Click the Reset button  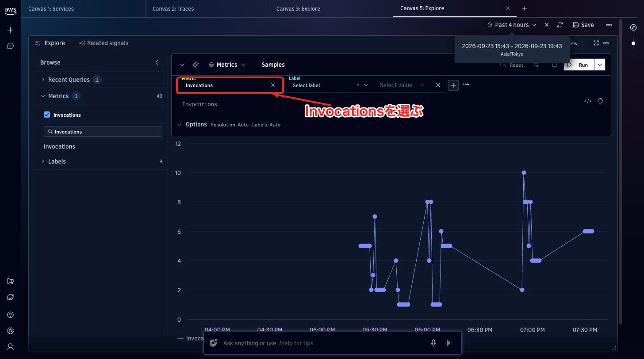pos(511,65)
